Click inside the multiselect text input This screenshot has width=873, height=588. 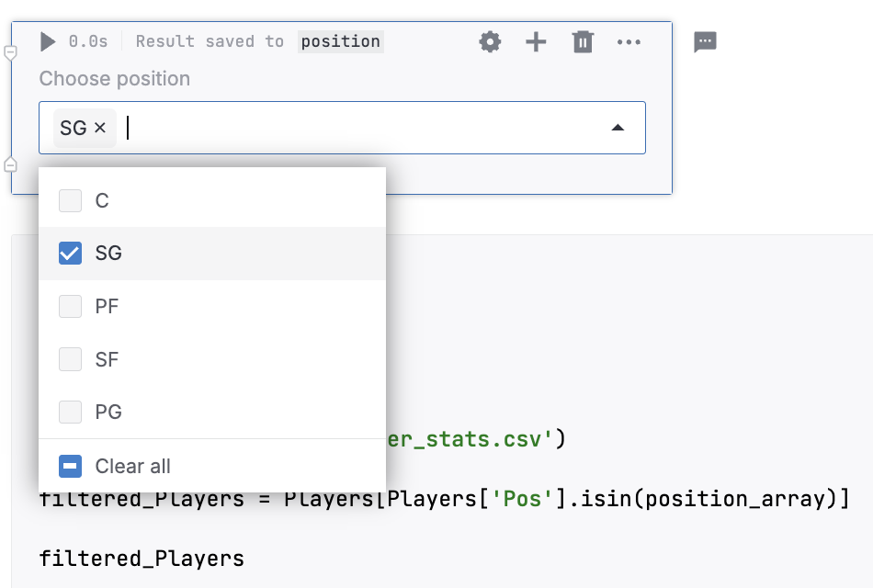click(147, 127)
